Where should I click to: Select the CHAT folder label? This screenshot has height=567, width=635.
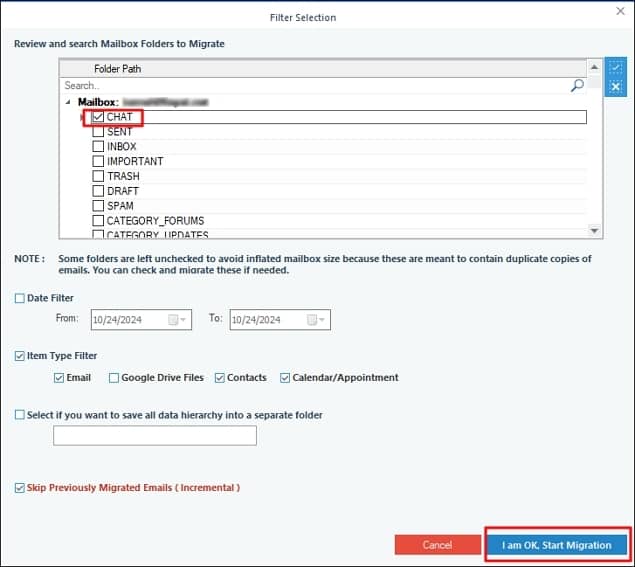[x=119, y=117]
